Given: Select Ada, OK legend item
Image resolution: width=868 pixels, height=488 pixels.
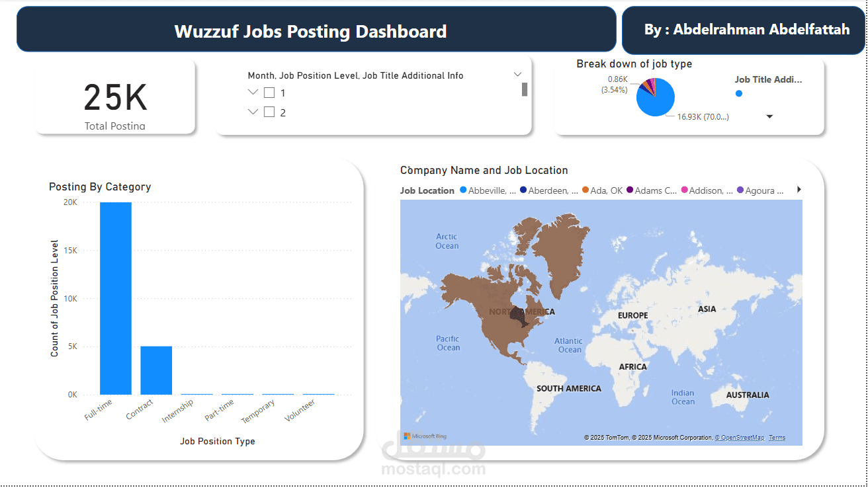Looking at the screenshot, I should click(603, 190).
